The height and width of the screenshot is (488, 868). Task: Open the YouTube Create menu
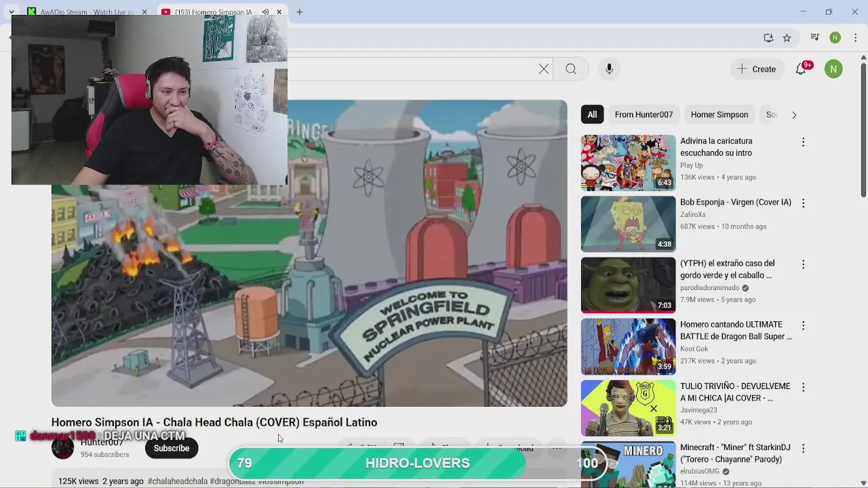pyautogui.click(x=756, y=69)
